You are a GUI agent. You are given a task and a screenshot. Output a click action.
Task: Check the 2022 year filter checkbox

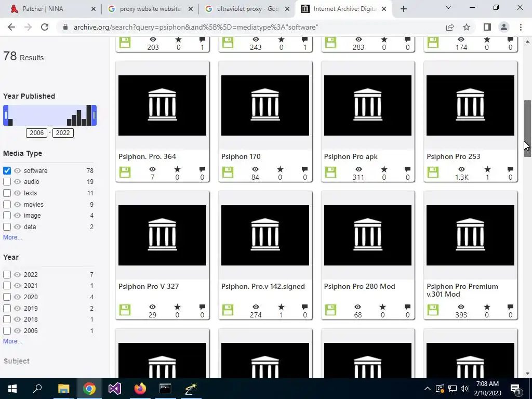[x=7, y=274]
